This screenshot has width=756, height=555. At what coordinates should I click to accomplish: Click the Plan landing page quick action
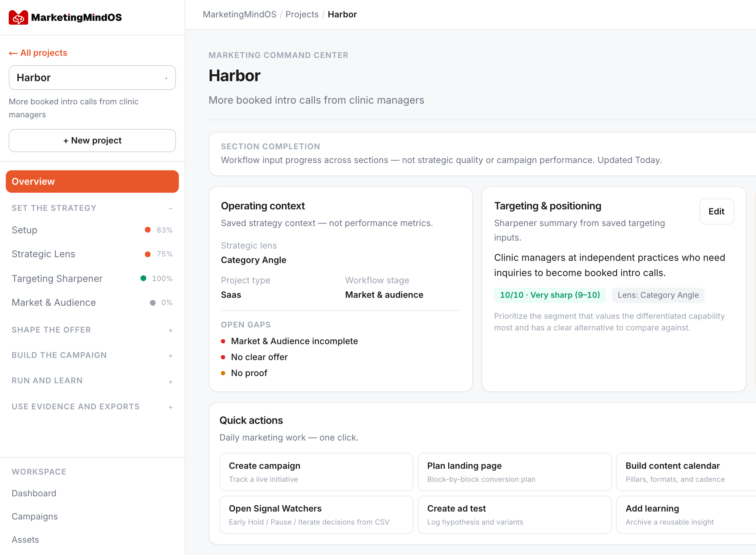[514, 472]
